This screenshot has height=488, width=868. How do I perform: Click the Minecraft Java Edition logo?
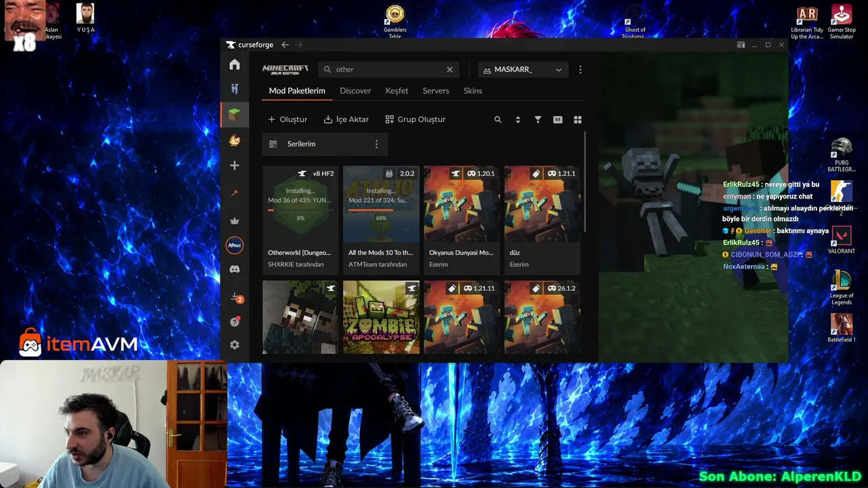click(x=285, y=69)
